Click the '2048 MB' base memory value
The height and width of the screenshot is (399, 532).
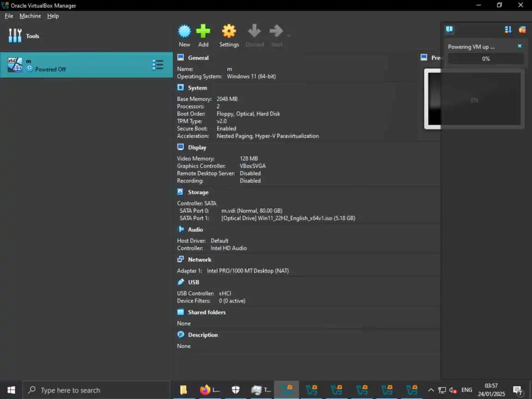pyautogui.click(x=227, y=99)
